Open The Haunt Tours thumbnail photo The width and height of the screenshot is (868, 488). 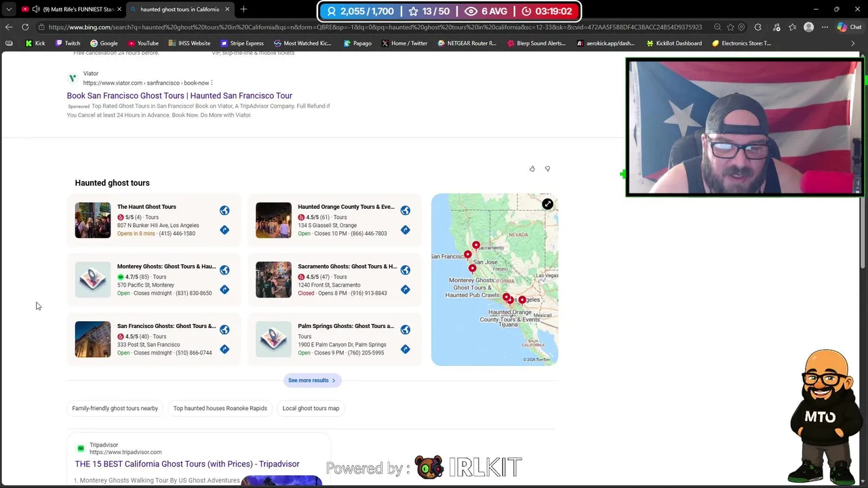coord(93,220)
